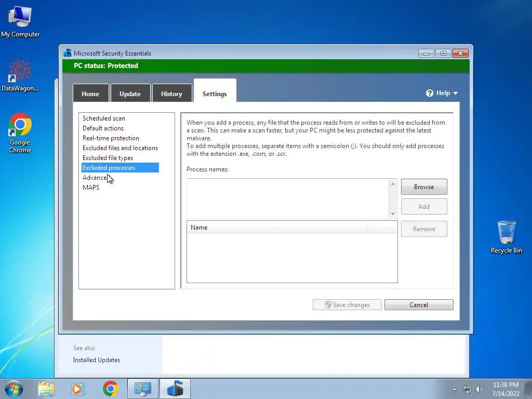
Task: Click the Browse button
Action: [424, 187]
